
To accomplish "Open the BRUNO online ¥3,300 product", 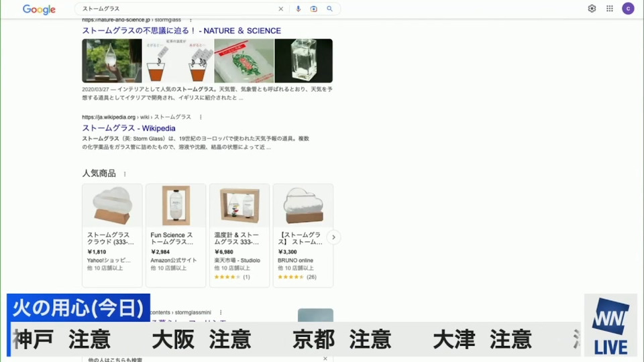I will (x=303, y=235).
